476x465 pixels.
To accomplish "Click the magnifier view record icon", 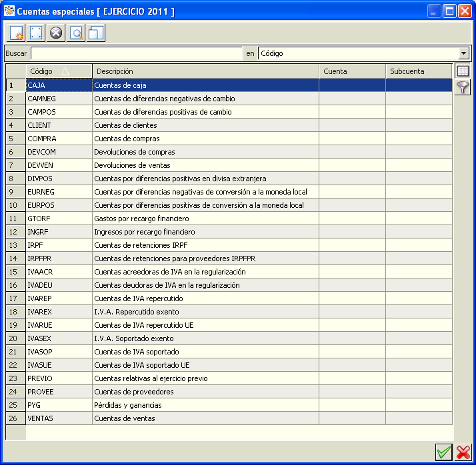I will click(76, 33).
